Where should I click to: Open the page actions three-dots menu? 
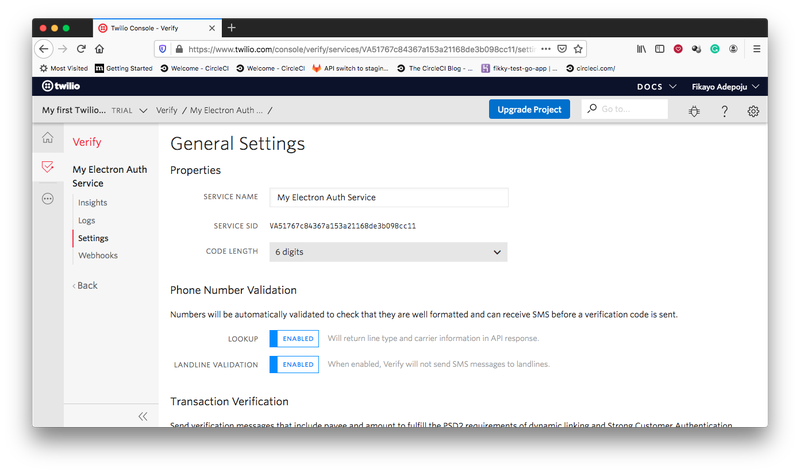pyautogui.click(x=546, y=49)
